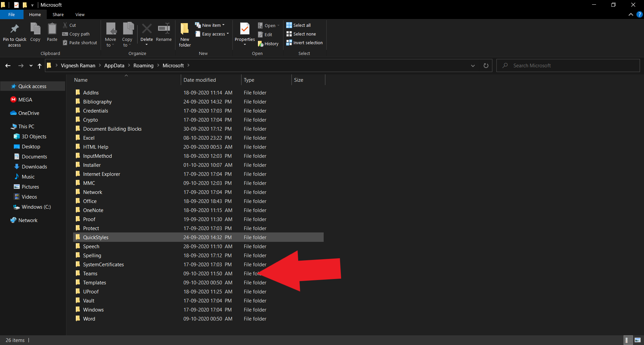Collapse the ribbon with the chevron
This screenshot has height=345, width=644.
tap(631, 14)
